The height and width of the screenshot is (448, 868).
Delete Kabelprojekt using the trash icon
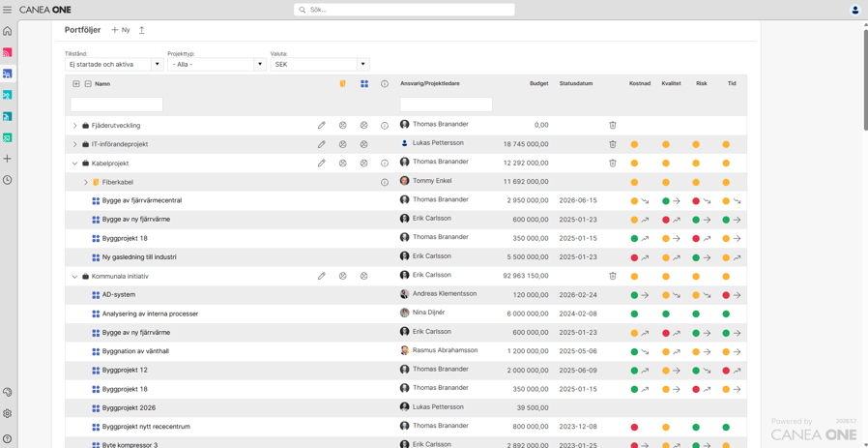click(612, 163)
